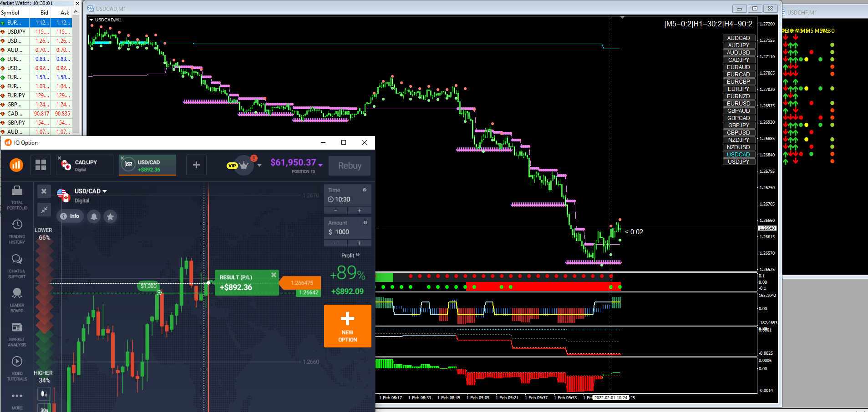The image size is (868, 412).
Task: Click Market Watch scrollbar up arrow
Action: pos(76,12)
